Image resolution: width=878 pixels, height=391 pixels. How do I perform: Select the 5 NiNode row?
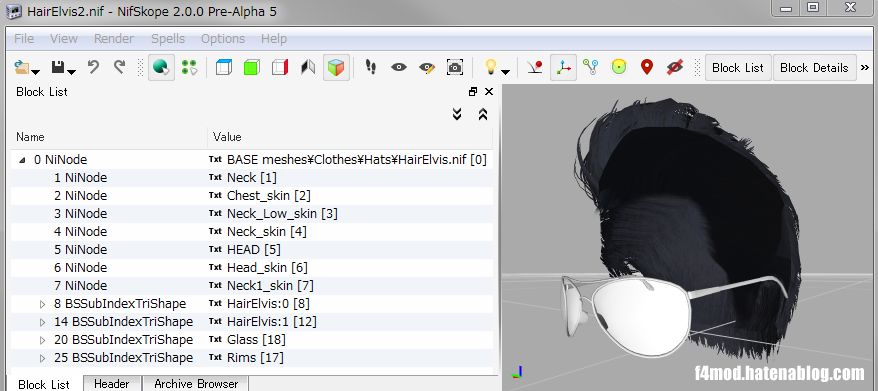[x=252, y=250]
